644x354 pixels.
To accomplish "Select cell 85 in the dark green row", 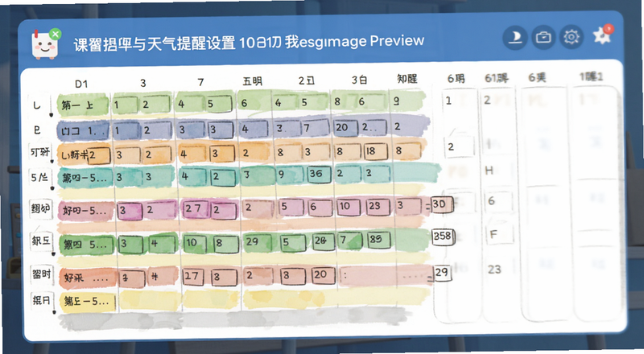I will 378,239.
